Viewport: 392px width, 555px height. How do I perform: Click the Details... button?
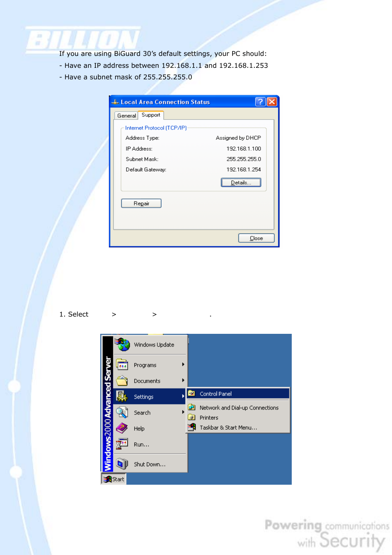(241, 182)
